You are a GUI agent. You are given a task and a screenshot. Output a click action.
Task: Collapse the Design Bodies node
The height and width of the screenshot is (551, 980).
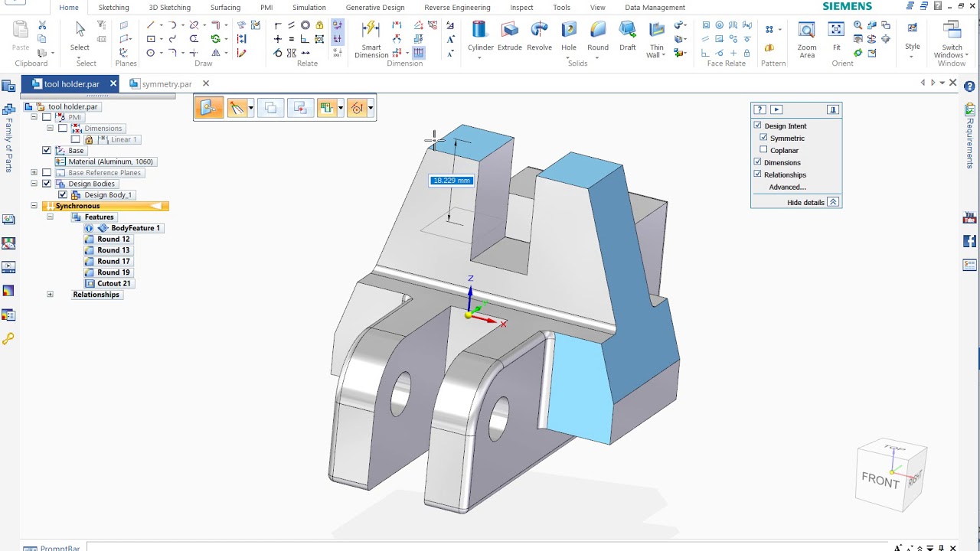click(x=34, y=184)
